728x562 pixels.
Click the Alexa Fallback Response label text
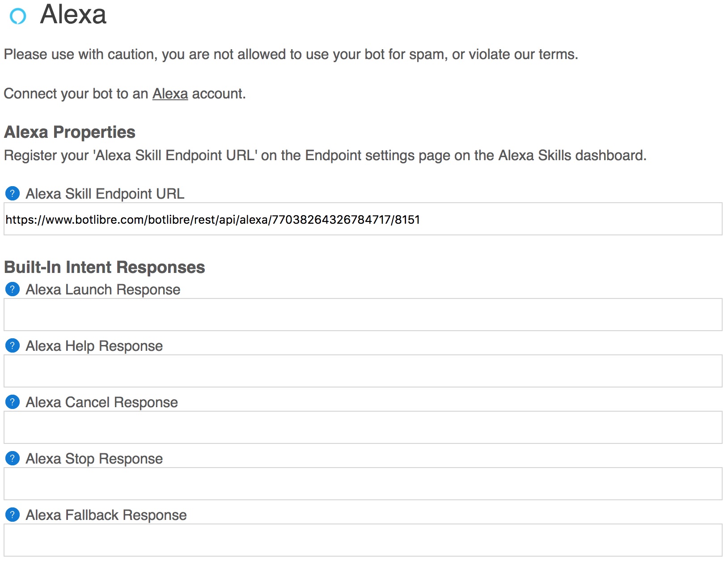click(x=106, y=515)
